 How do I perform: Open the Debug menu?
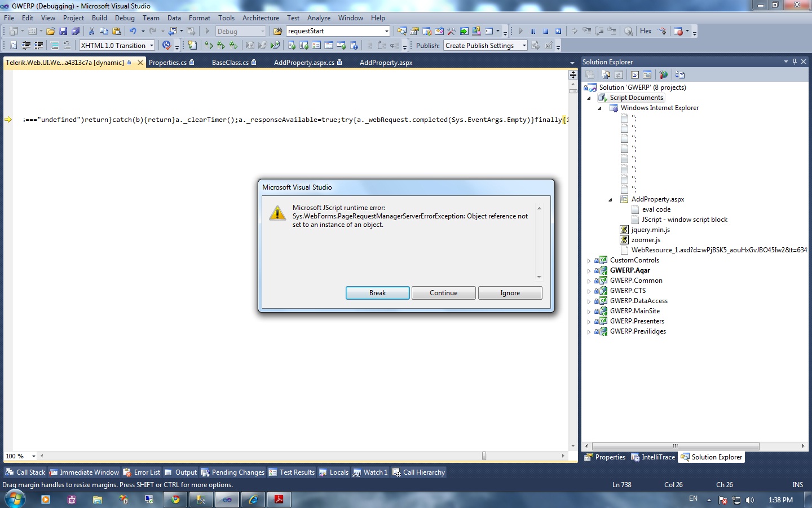pos(125,18)
